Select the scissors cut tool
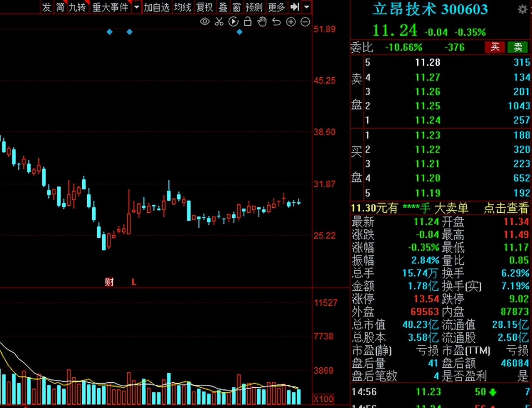The image size is (532, 408). (219, 22)
